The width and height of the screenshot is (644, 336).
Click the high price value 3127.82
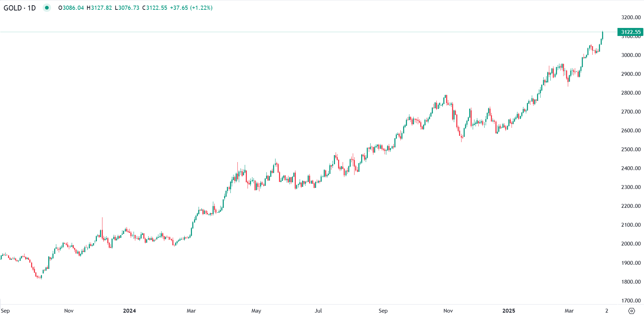(101, 8)
